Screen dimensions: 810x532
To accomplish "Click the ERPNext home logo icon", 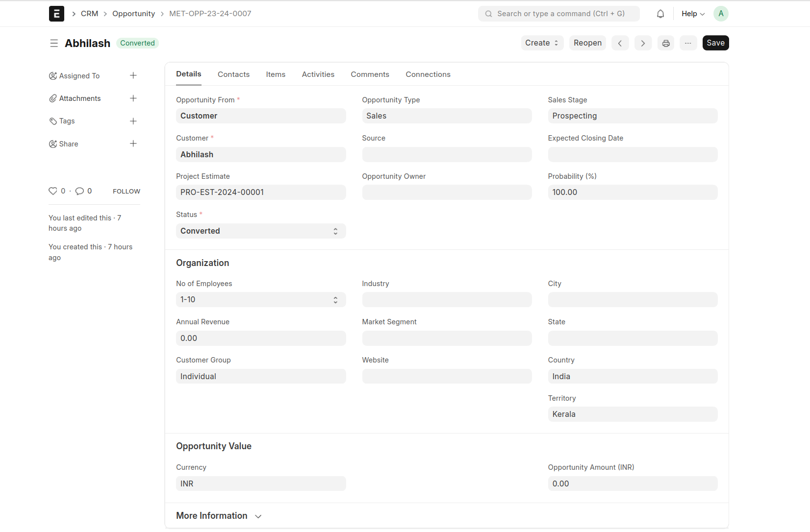I will click(56, 14).
